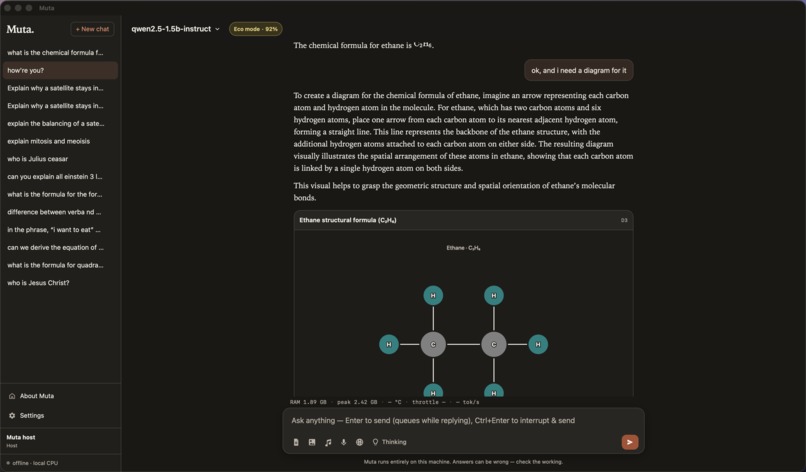The width and height of the screenshot is (806, 472).
Task: Open chat 'can we derive the equation of ...'
Action: 60,248
